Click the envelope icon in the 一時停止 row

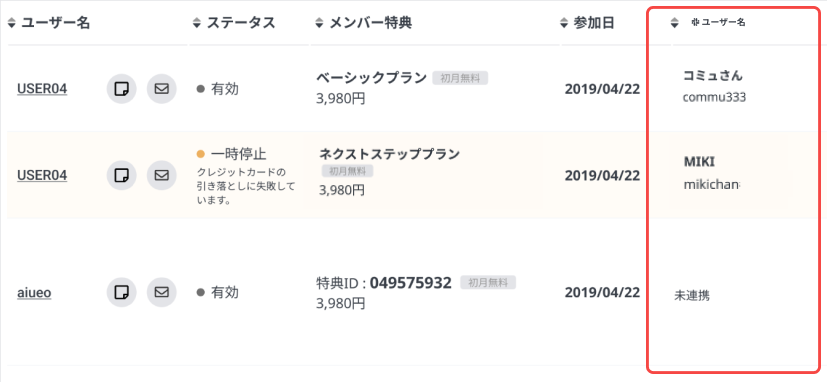(x=161, y=175)
